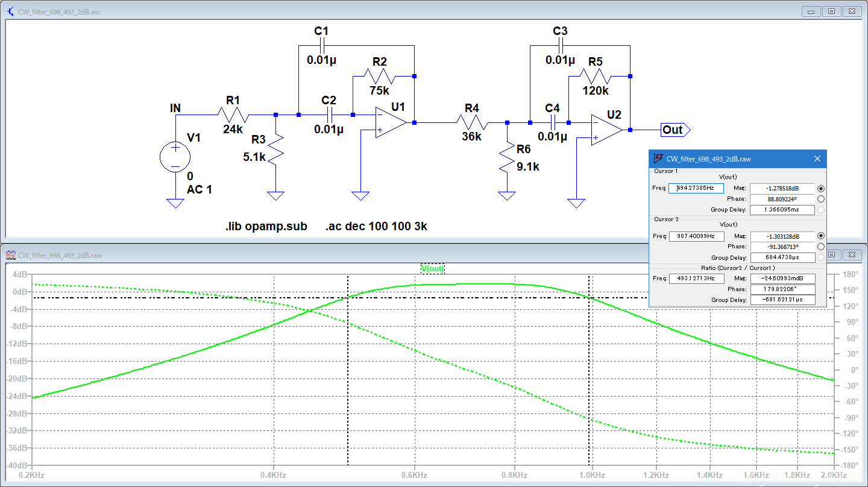This screenshot has height=487, width=868.
Task: Select Cursor 2 Phase radio button
Action: (821, 247)
